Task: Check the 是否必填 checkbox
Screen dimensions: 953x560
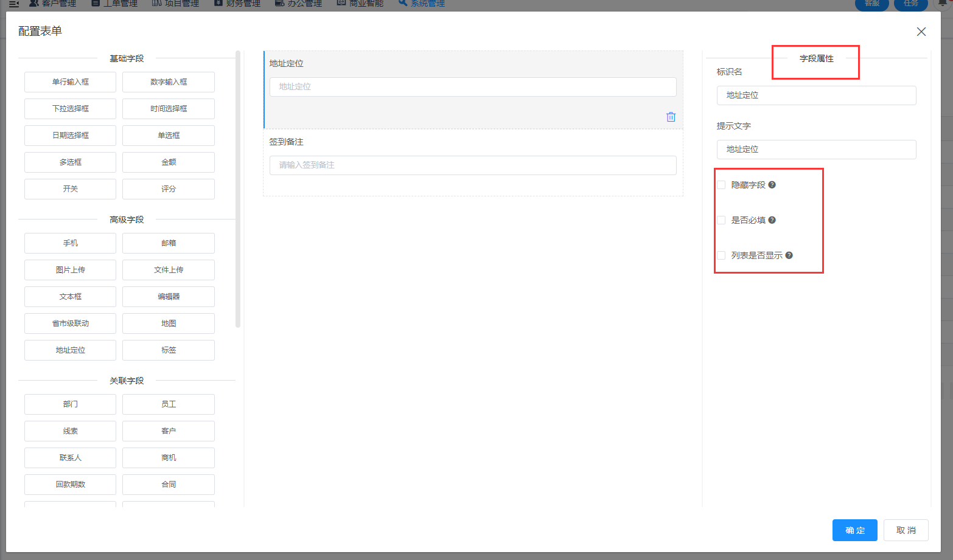Action: point(721,220)
